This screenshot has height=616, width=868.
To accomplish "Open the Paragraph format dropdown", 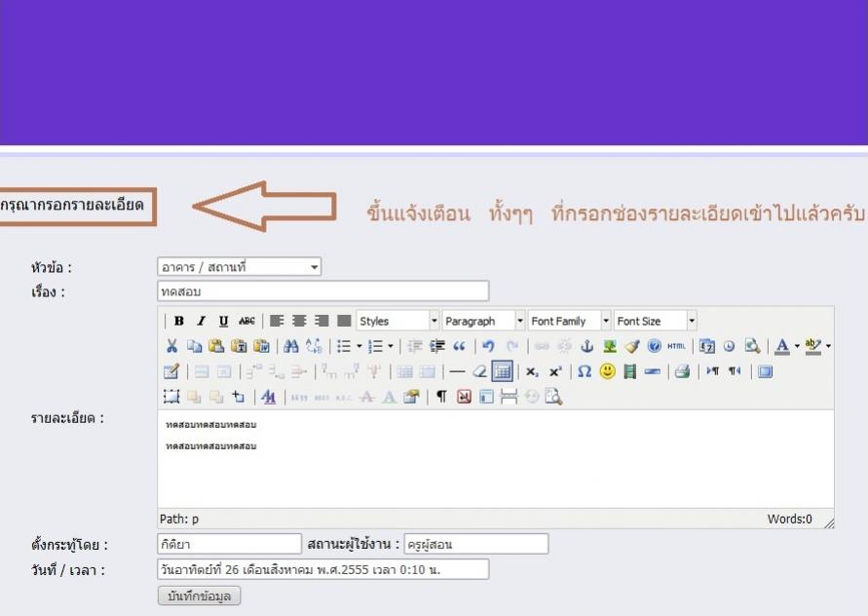I will pos(483,321).
